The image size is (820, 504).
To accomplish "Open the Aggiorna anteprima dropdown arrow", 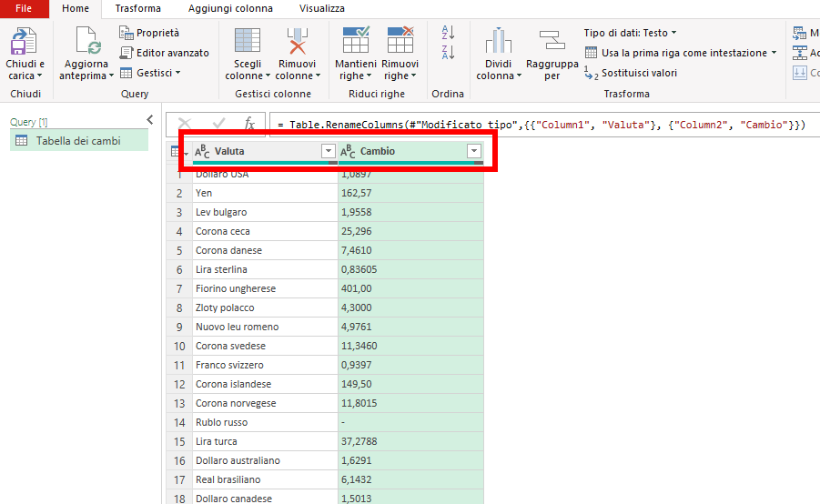I will (x=111, y=76).
